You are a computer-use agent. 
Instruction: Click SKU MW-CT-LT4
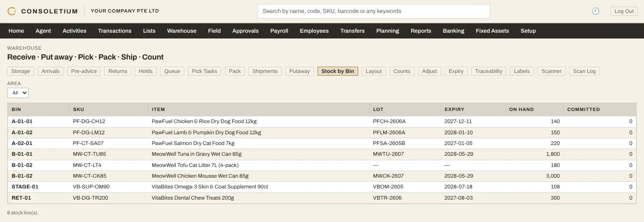tap(87, 165)
